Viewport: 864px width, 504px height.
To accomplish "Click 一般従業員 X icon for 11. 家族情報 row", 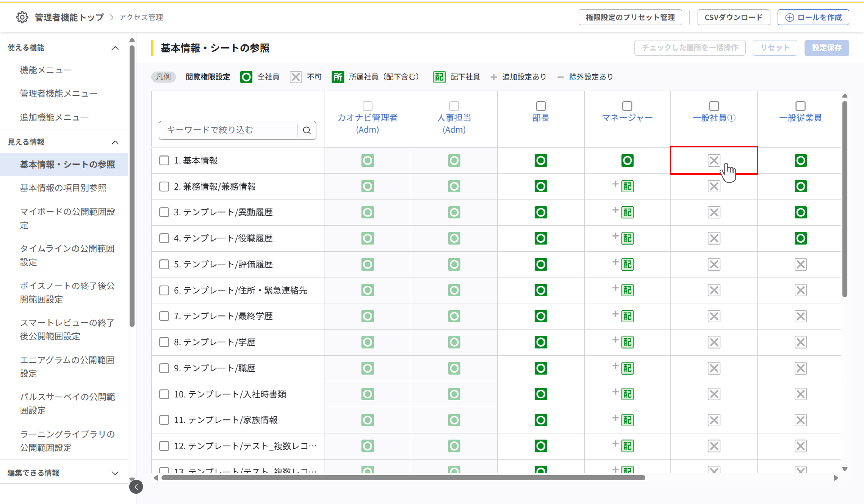I will pyautogui.click(x=801, y=420).
